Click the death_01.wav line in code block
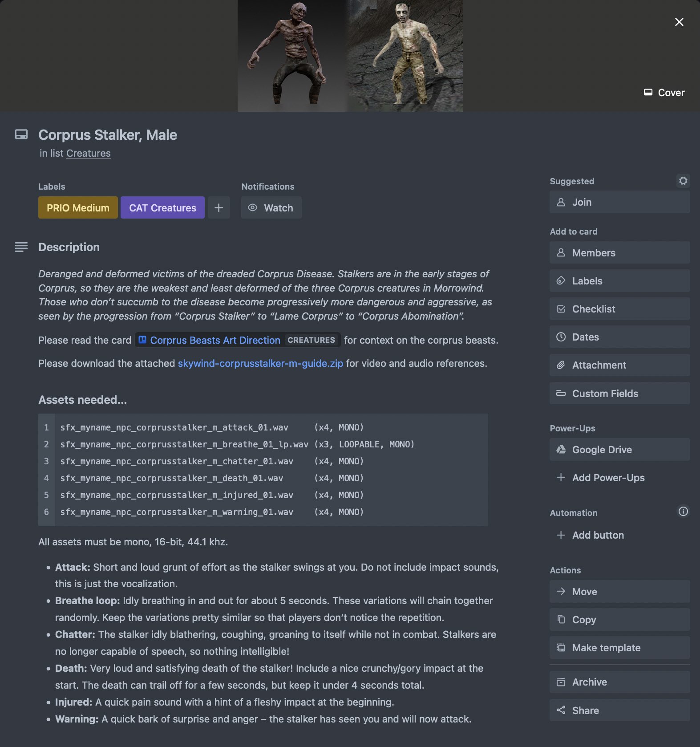The image size is (700, 747). pyautogui.click(x=212, y=478)
